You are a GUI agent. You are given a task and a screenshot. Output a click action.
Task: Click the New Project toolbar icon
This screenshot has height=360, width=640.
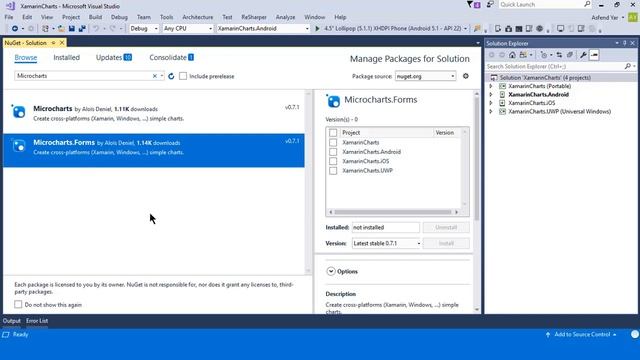[x=45, y=29]
